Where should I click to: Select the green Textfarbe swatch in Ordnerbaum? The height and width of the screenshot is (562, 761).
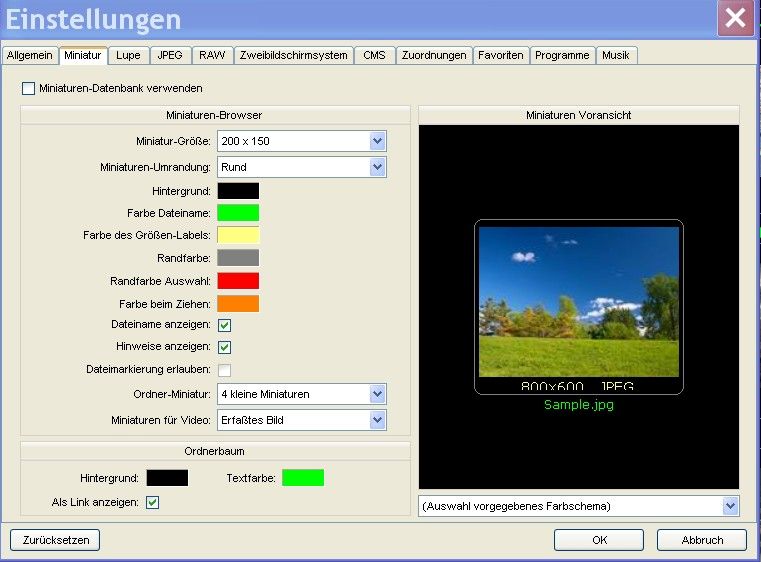pos(302,478)
